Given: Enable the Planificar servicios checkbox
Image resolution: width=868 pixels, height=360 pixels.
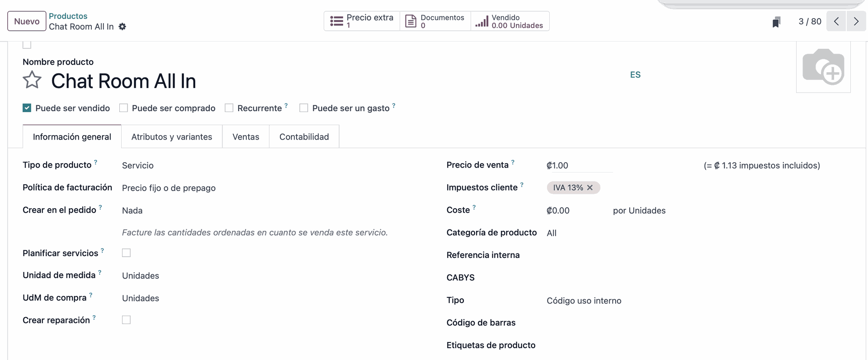Looking at the screenshot, I should 127,253.
